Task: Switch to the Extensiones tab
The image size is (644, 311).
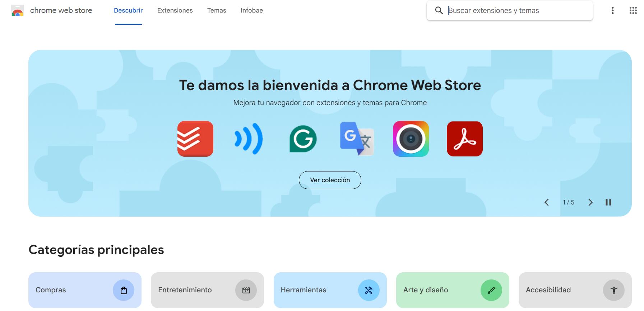Action: click(x=175, y=11)
